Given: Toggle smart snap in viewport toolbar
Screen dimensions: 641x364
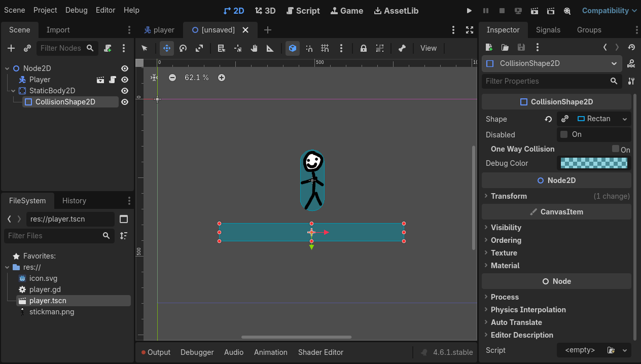Looking at the screenshot, I should [x=309, y=48].
